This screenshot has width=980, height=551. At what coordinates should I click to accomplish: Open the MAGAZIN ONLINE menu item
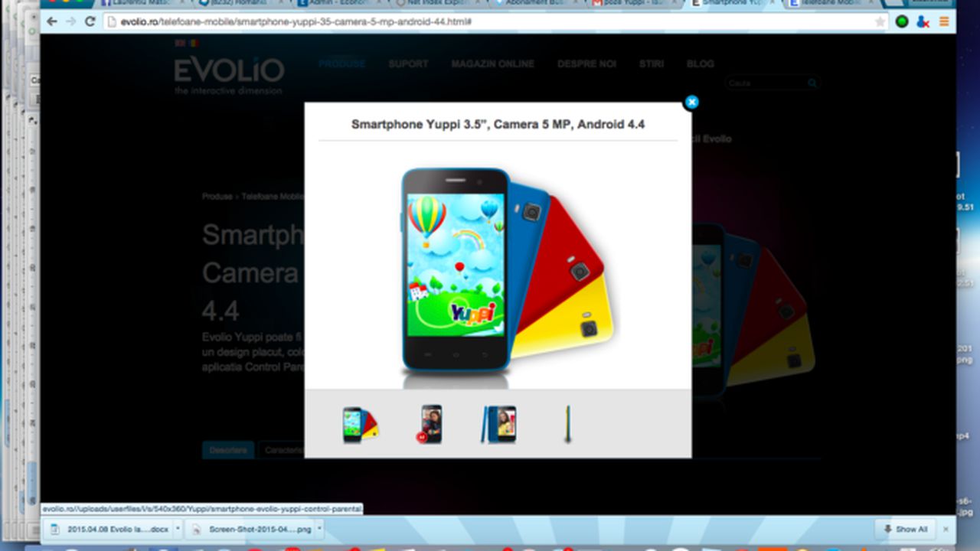(x=492, y=64)
